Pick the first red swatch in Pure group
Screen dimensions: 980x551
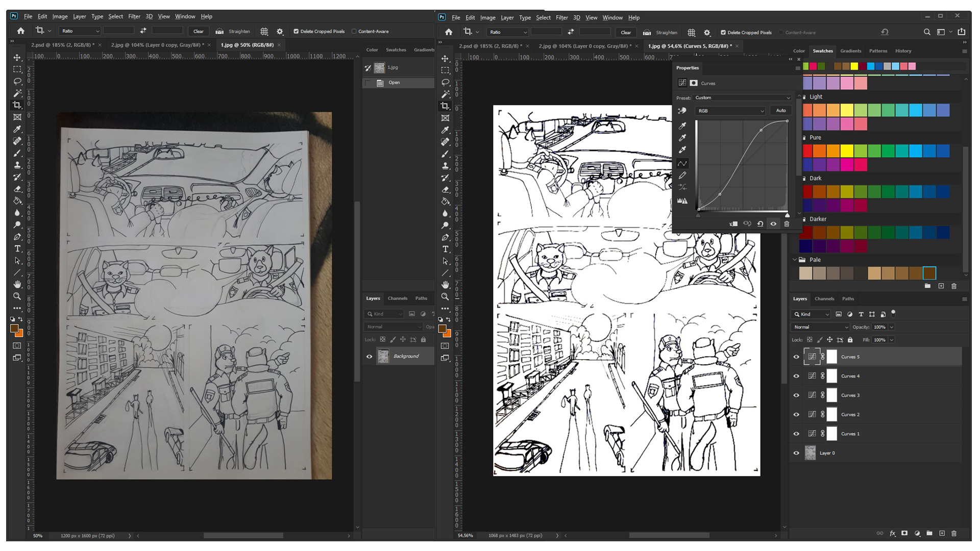(x=807, y=151)
